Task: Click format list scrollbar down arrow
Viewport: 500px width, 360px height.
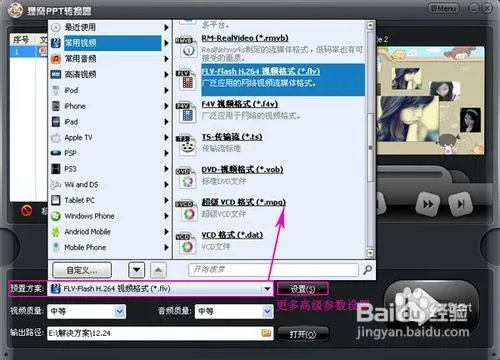Action: pyautogui.click(x=370, y=253)
